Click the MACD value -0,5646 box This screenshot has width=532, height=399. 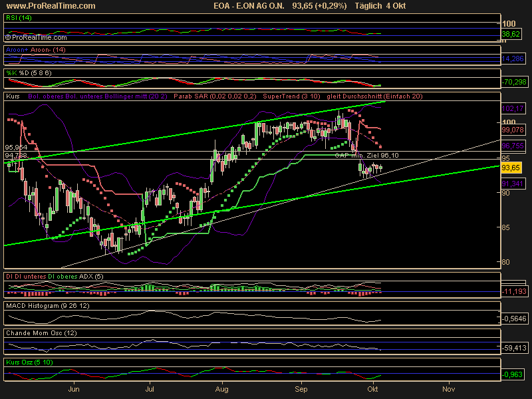coord(514,319)
